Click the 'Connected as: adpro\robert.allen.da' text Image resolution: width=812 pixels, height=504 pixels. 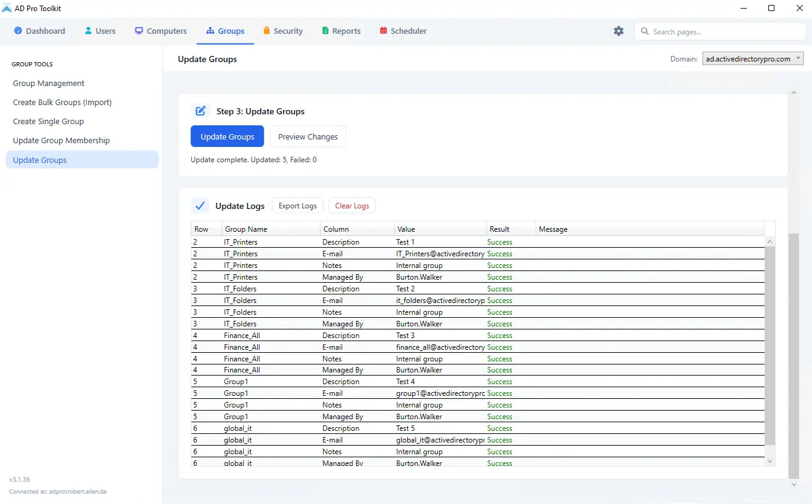[58, 492]
